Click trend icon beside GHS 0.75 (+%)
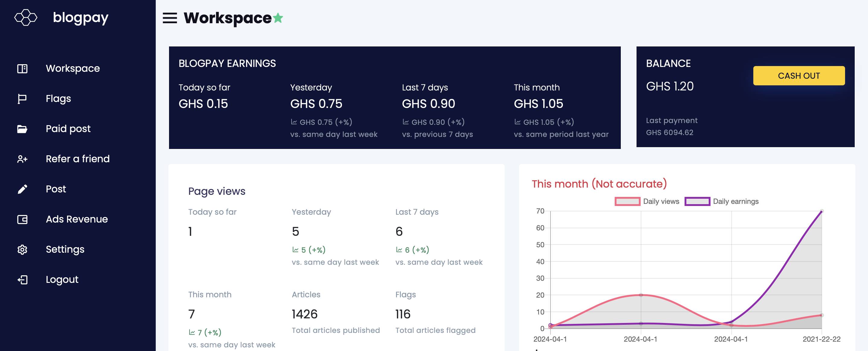This screenshot has width=868, height=351. (294, 122)
